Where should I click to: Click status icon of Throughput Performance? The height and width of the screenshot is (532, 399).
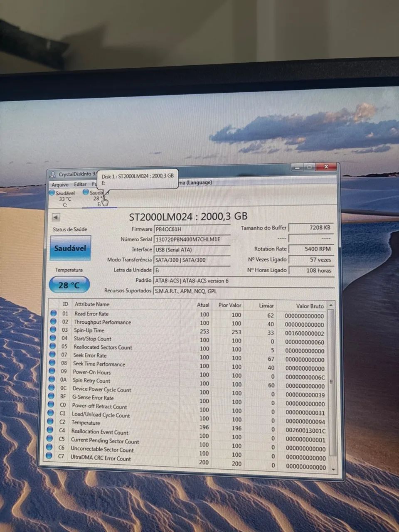tap(53, 321)
